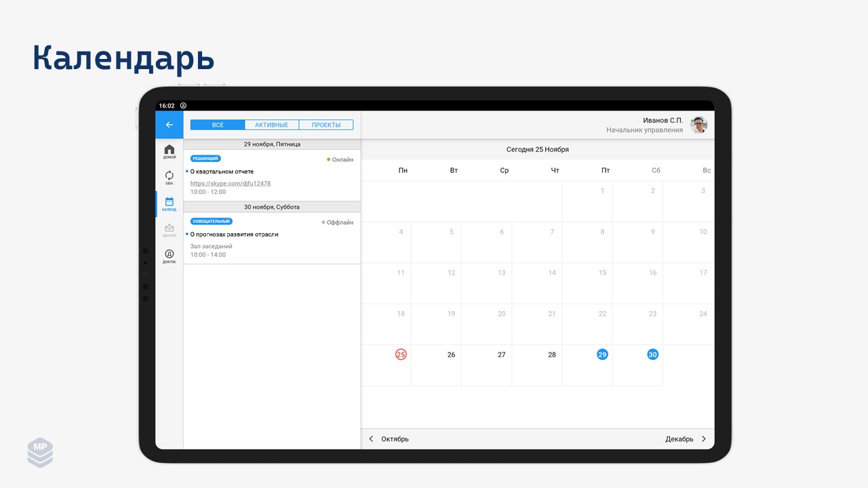Go to previous month Октябрь
The image size is (868, 488).
click(x=389, y=439)
